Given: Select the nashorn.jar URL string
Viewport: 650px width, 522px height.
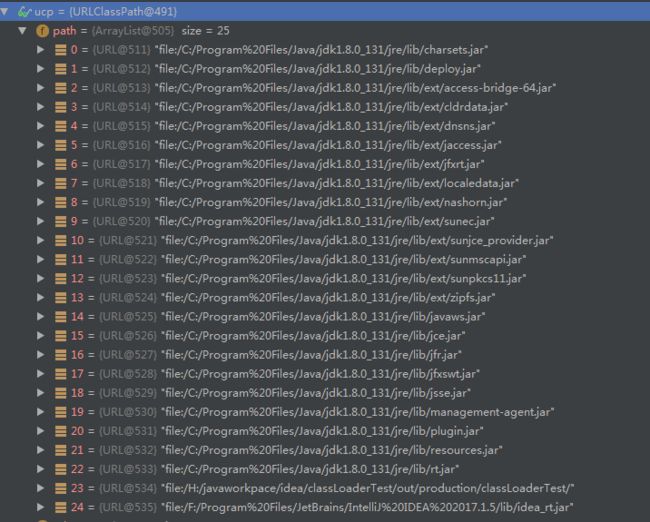Looking at the screenshot, I should pos(331,202).
